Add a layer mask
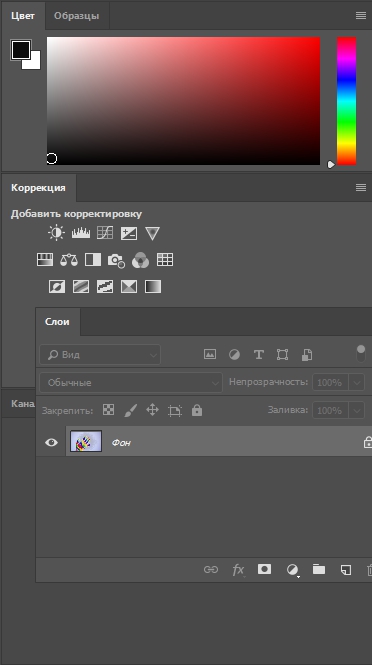Screen dimensions: 372x665 click(264, 569)
